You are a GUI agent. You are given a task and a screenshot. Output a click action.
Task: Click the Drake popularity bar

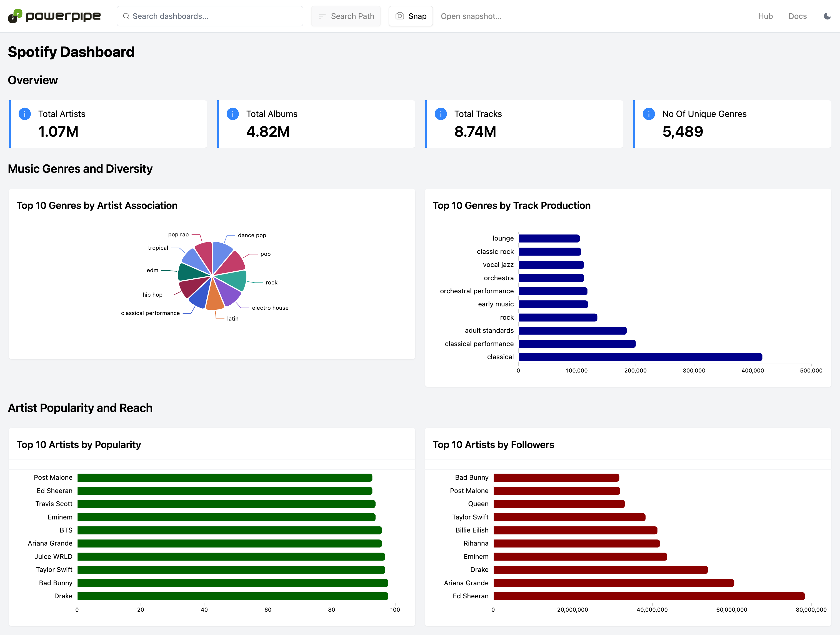click(x=232, y=596)
